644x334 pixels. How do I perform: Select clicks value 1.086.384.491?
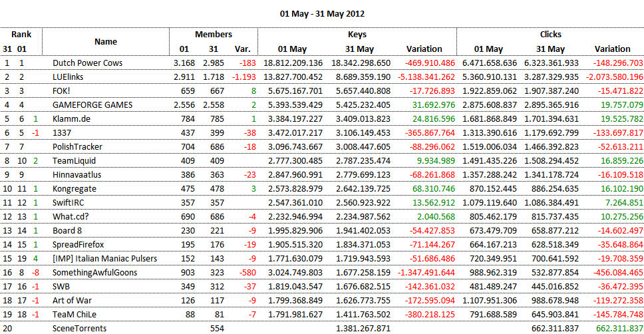(x=552, y=202)
